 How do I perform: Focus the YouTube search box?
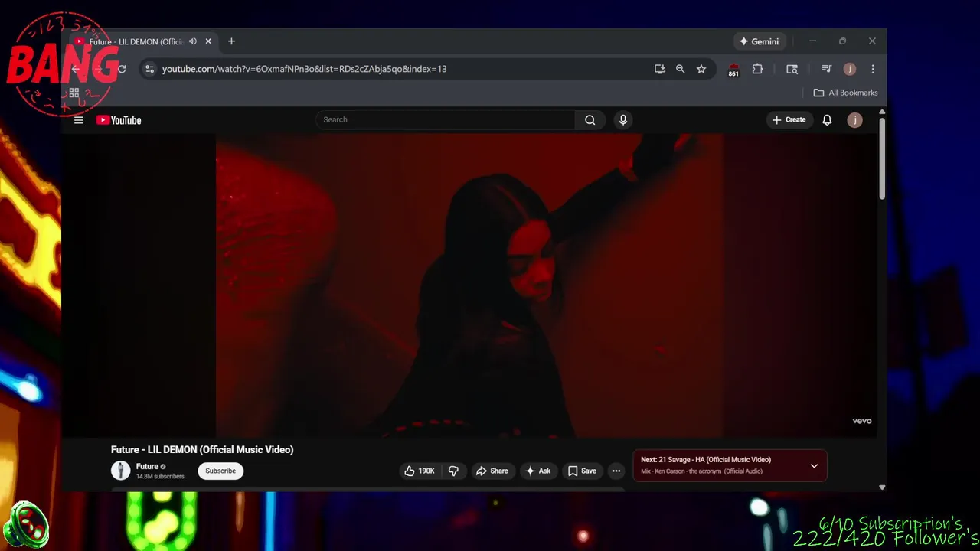(x=445, y=120)
